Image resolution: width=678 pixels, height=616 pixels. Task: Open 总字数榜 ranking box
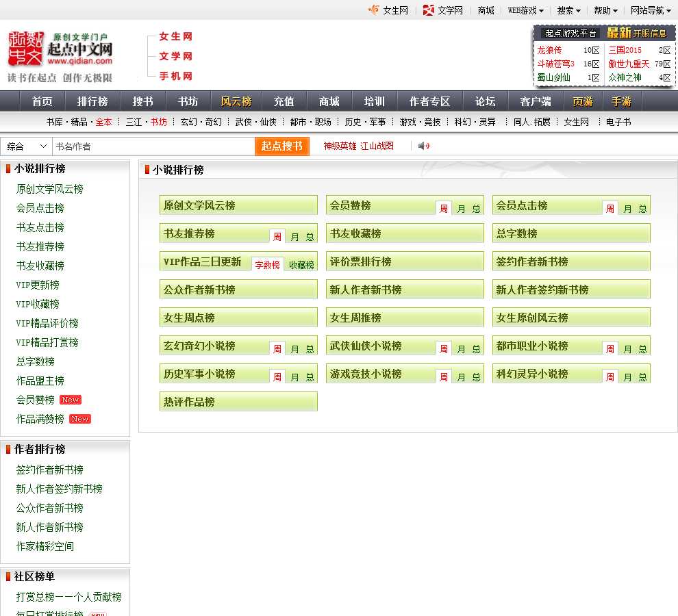[x=571, y=233]
